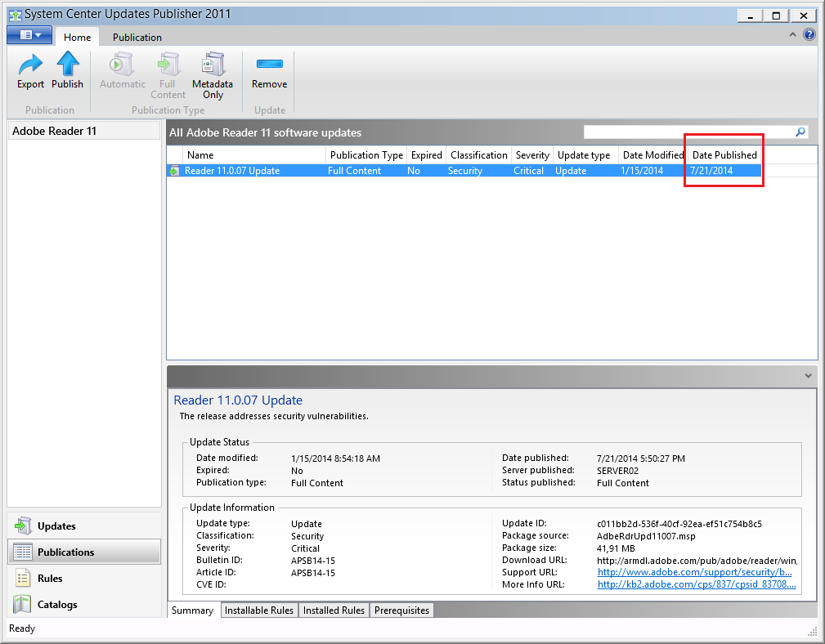Sort by Date Modified column header
Image resolution: width=825 pixels, height=644 pixels.
pyautogui.click(x=653, y=155)
